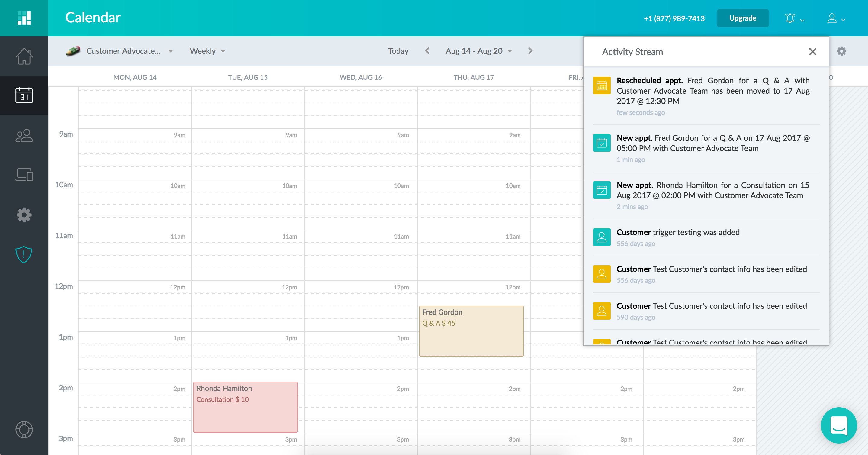
Task: Open the Customers people icon in sidebar
Action: tap(24, 135)
